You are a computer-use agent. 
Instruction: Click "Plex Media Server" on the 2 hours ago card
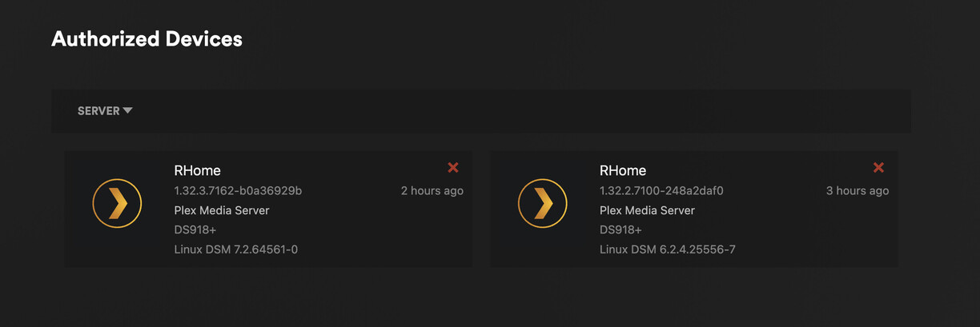[222, 210]
